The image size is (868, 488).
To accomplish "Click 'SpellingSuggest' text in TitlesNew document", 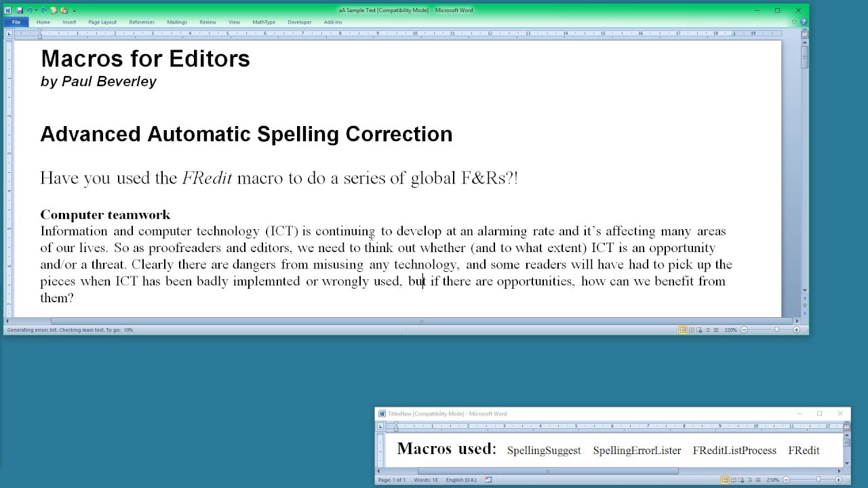I will click(544, 451).
